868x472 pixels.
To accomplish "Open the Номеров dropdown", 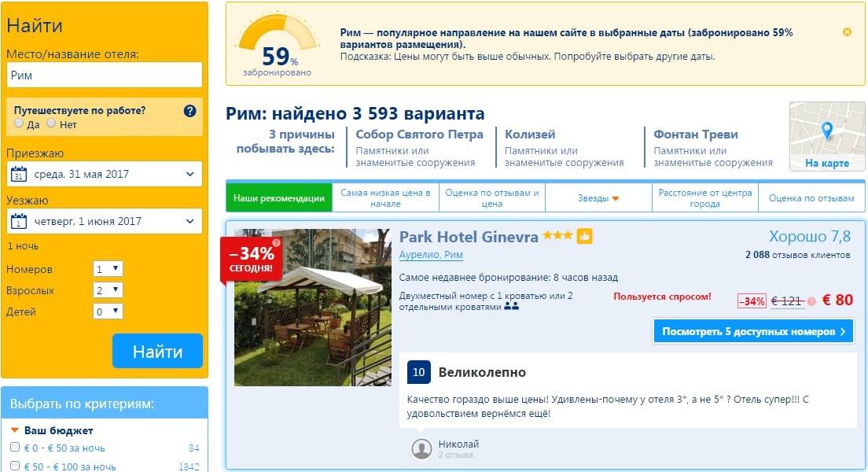I will [x=108, y=269].
